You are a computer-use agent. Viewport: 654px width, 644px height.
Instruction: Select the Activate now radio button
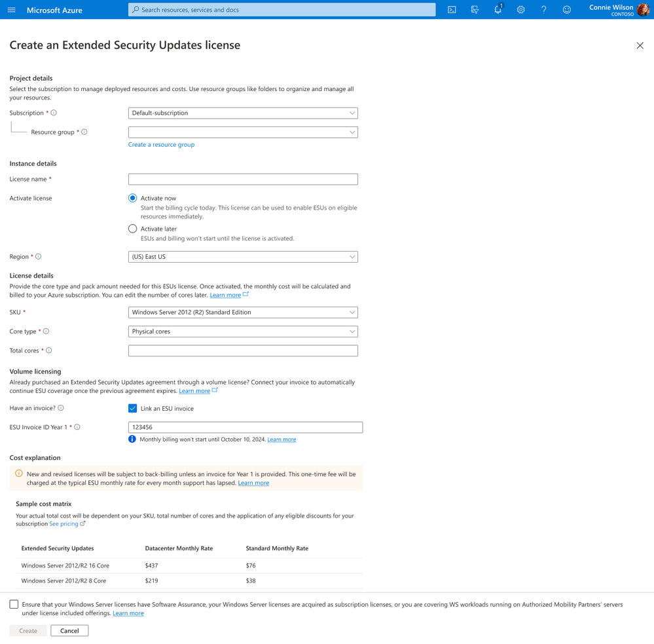(133, 198)
